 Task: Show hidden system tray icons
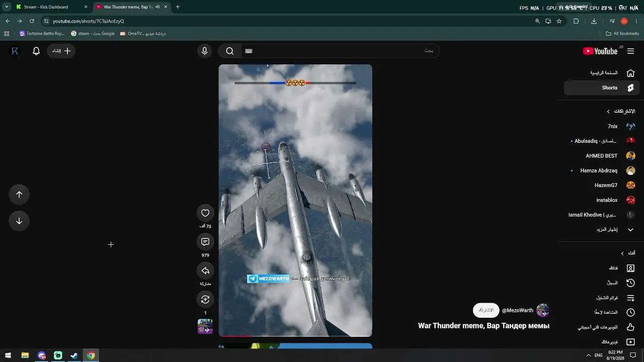pos(588,355)
